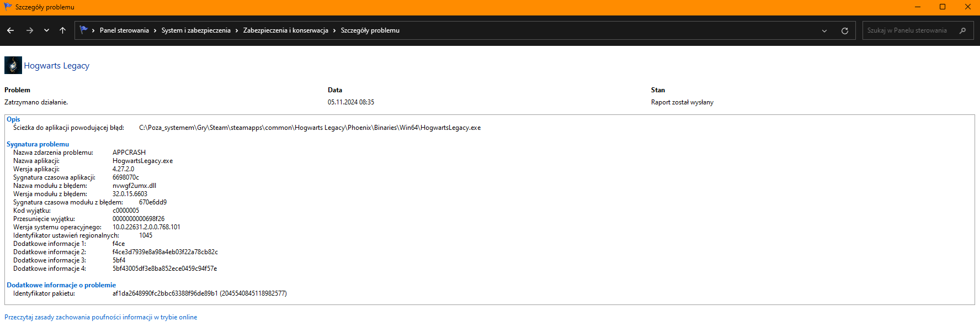Go up one level with up arrow
This screenshot has width=980, height=331.
[x=62, y=30]
